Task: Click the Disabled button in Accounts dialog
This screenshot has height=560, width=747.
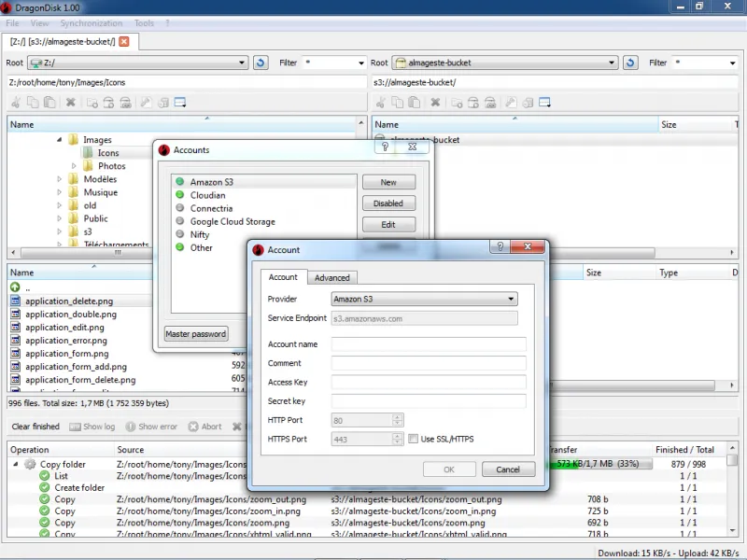Action: [388, 203]
